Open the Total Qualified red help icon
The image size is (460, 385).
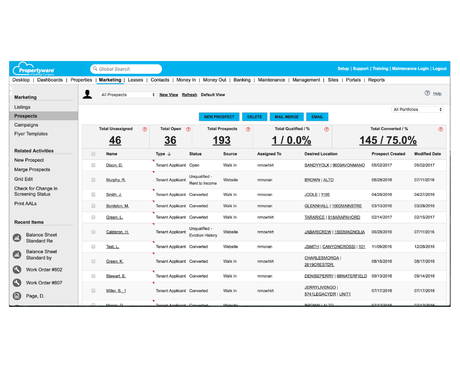tap(326, 129)
